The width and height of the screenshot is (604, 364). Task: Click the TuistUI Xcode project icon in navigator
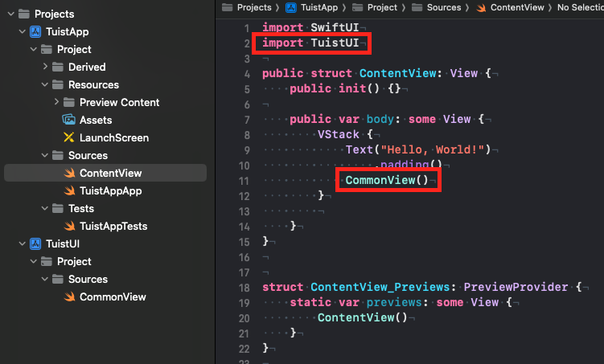[x=35, y=244]
